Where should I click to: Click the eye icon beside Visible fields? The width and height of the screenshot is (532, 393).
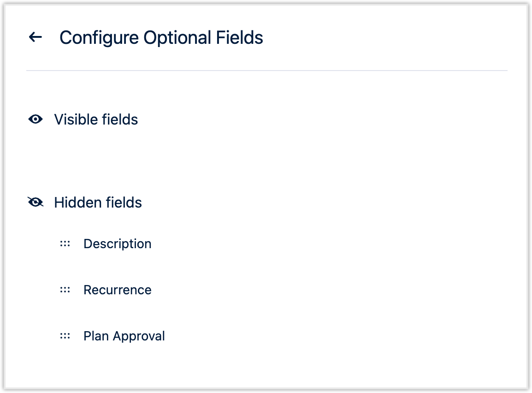point(35,119)
